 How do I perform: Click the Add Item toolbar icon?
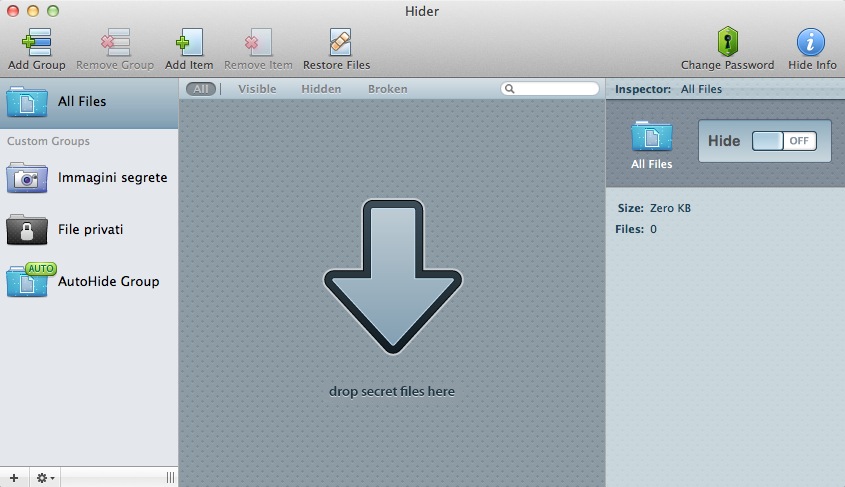pos(189,43)
